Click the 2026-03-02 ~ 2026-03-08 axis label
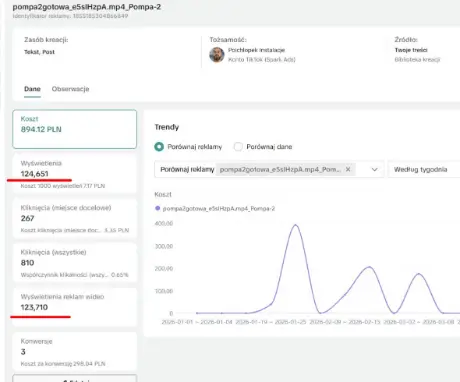Screen dimensions: 460x382 pos(419,322)
